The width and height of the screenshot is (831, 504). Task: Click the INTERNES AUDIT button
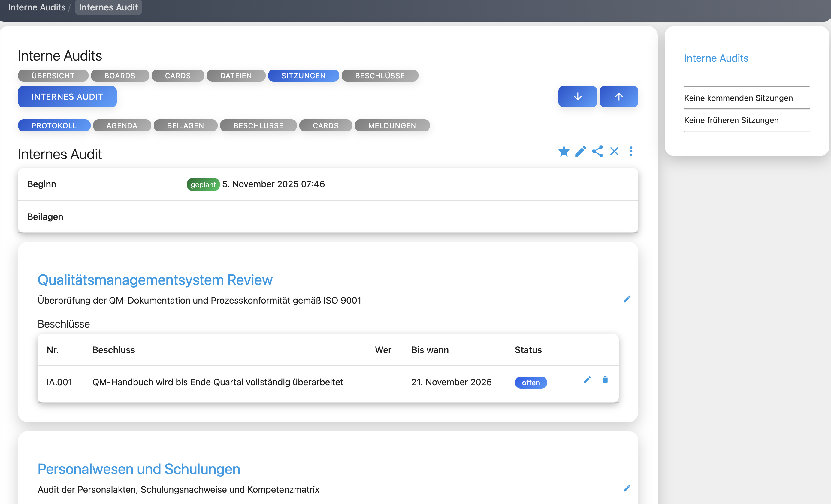click(67, 96)
